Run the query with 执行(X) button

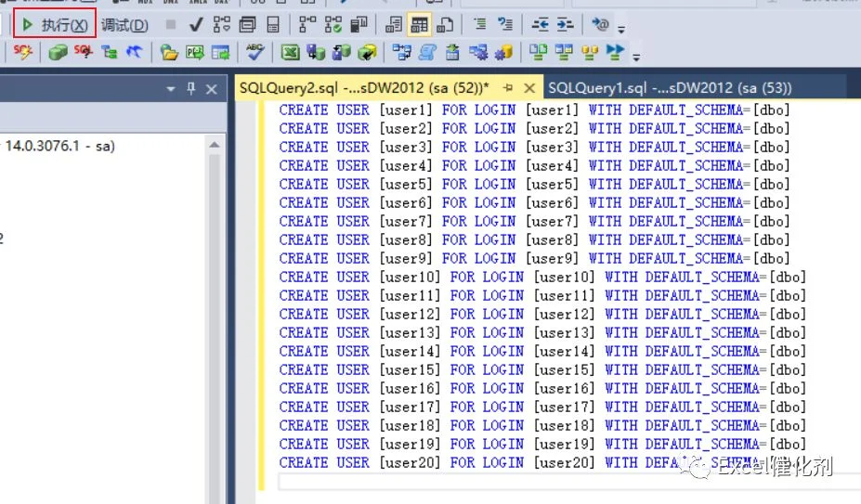pyautogui.click(x=55, y=24)
